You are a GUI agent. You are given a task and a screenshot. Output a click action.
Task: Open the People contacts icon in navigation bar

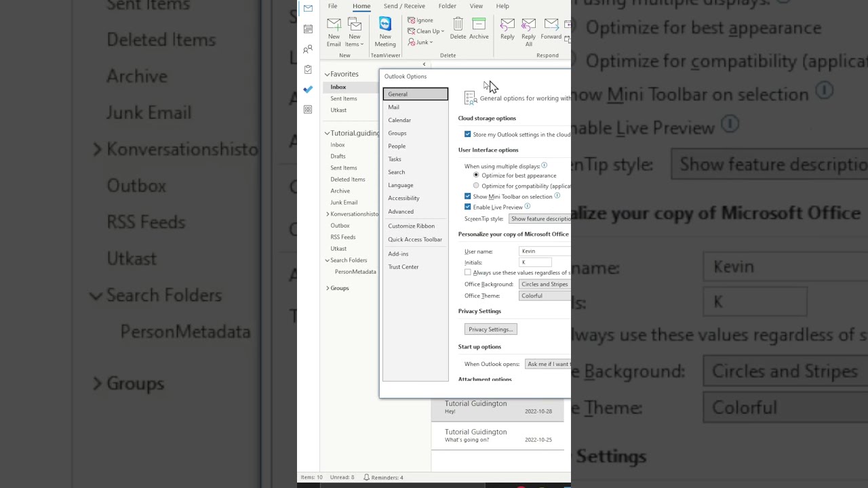coord(308,49)
